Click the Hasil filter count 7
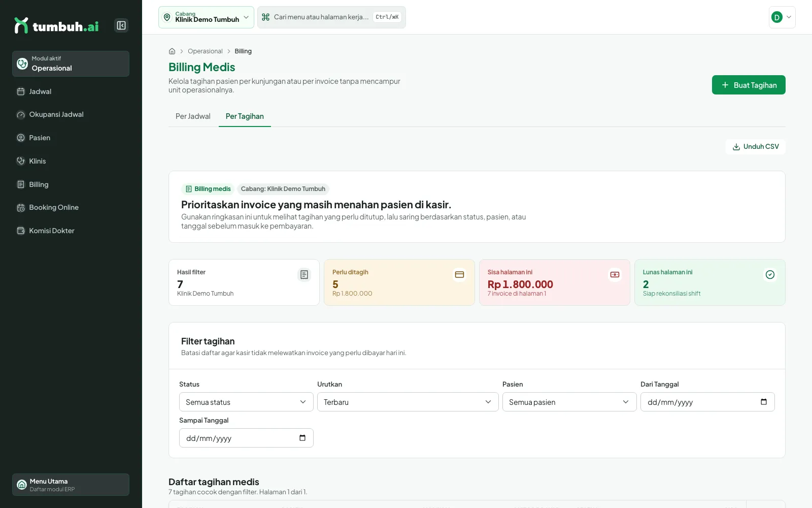The width and height of the screenshot is (812, 508). pyautogui.click(x=180, y=284)
